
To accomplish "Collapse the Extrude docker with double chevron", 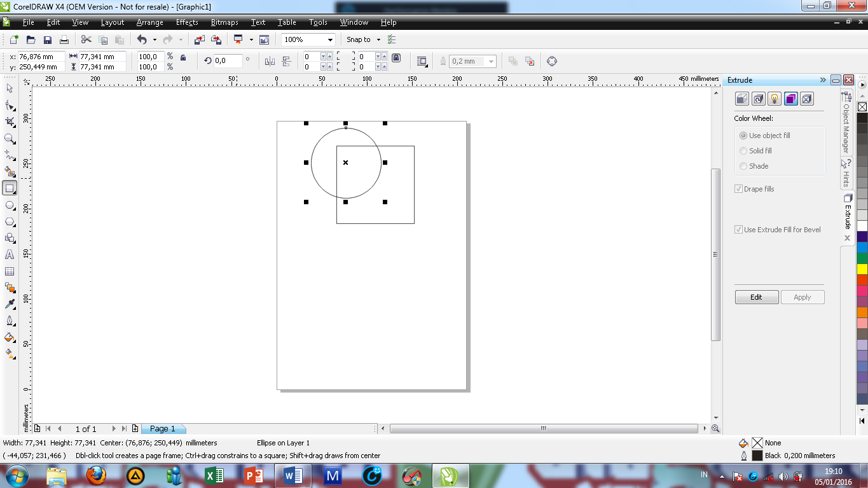I will pos(823,80).
